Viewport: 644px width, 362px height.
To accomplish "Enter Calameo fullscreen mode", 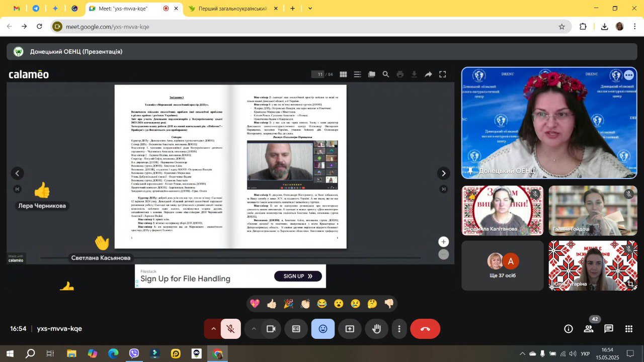I will click(442, 74).
